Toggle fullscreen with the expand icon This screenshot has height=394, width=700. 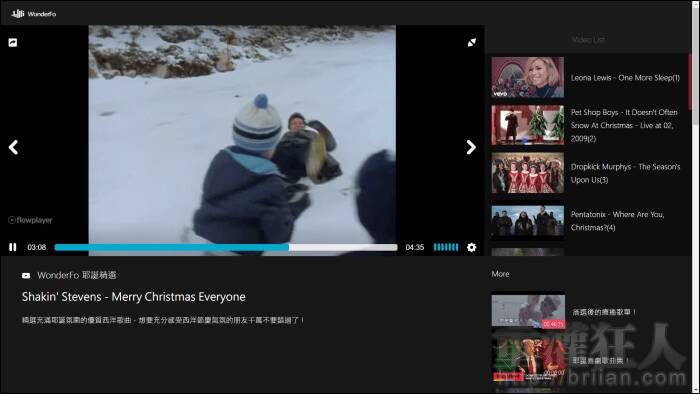[x=471, y=42]
